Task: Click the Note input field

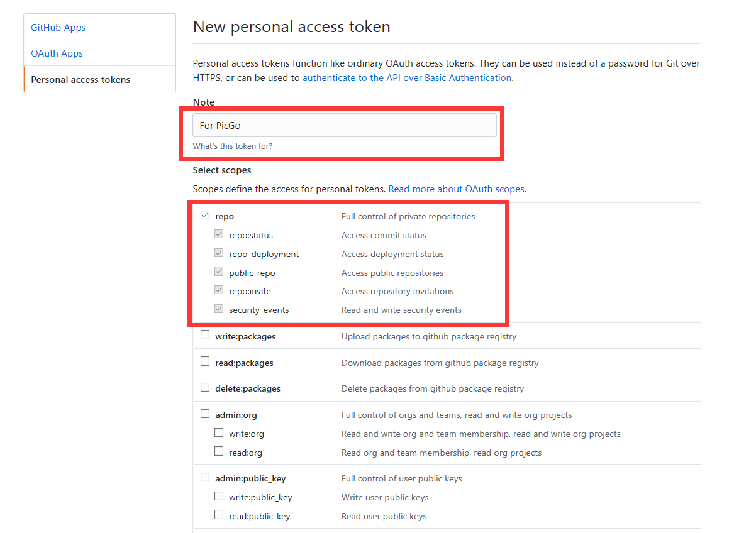Action: pyautogui.click(x=344, y=125)
